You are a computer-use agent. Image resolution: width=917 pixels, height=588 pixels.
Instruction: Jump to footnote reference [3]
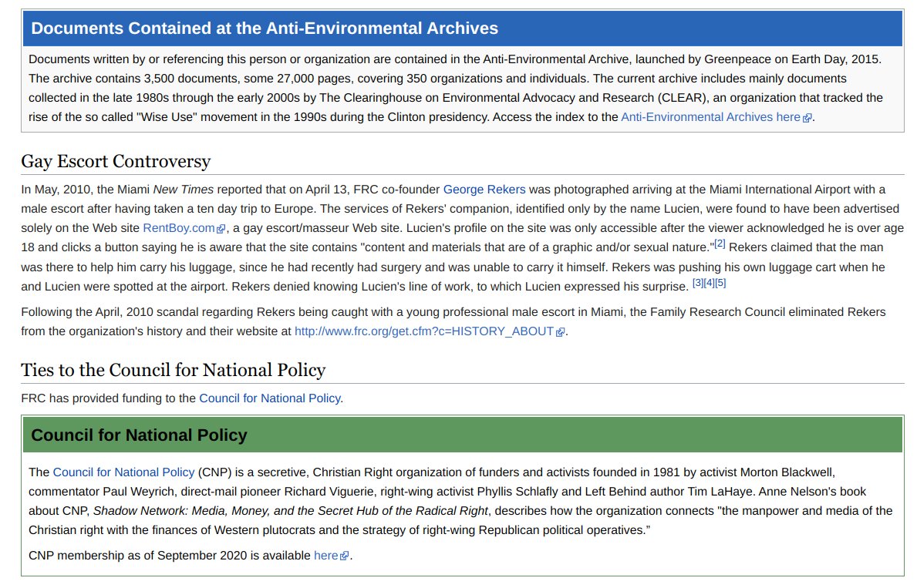(698, 283)
